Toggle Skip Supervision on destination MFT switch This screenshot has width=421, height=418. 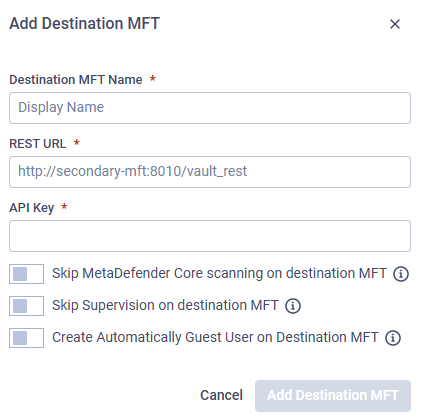click(x=26, y=306)
